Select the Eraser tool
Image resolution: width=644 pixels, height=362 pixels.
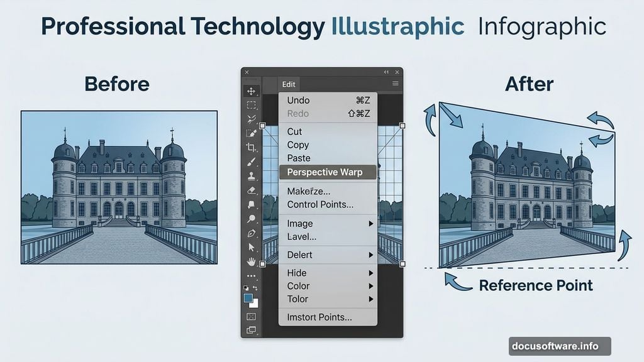point(252,190)
